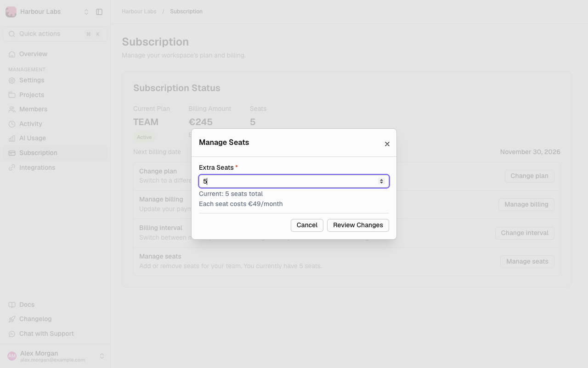Click the Manage seats button

527,262
